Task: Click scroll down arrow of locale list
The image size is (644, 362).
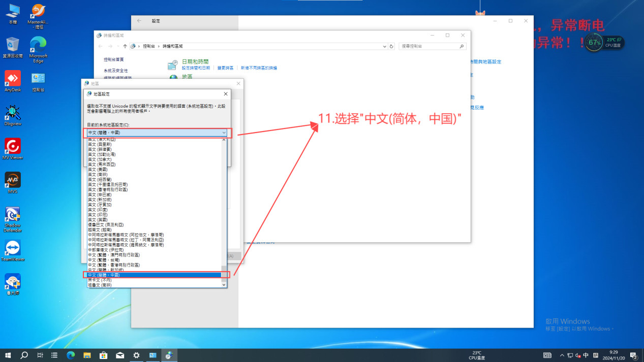Action: point(224,285)
